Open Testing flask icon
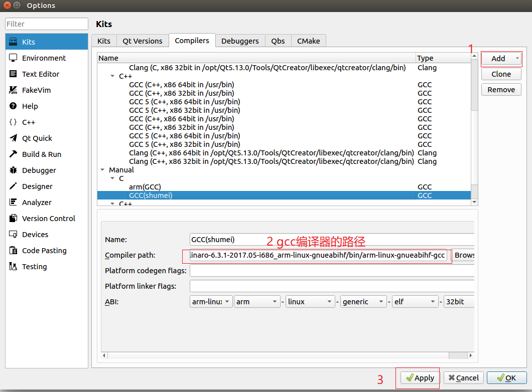The width and height of the screenshot is (532, 392). point(13,267)
